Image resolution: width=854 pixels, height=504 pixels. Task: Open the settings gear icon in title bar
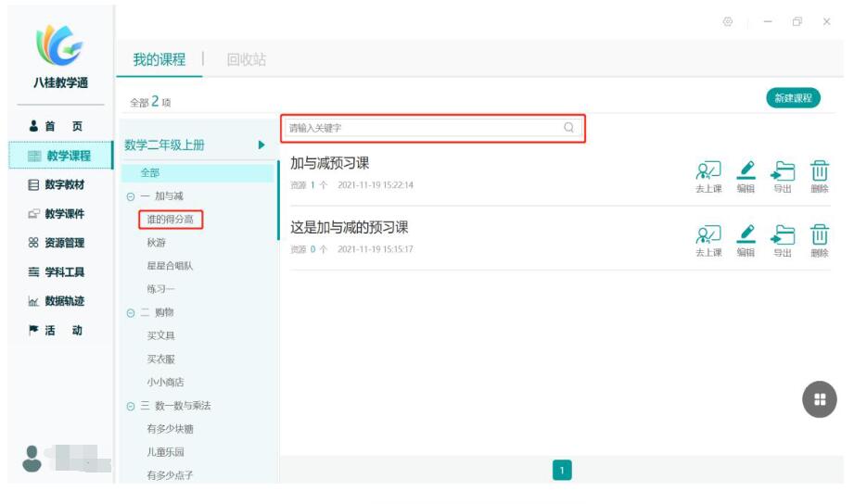pyautogui.click(x=728, y=21)
